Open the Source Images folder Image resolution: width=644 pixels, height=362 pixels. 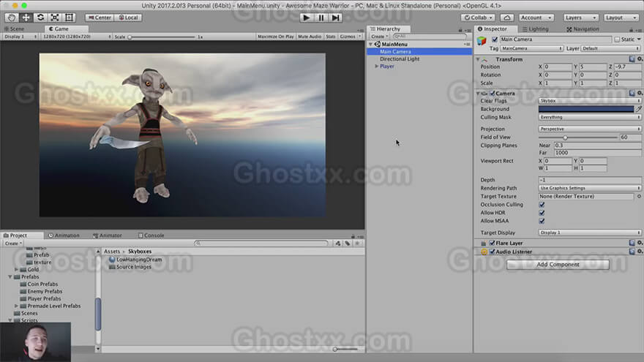coord(130,267)
